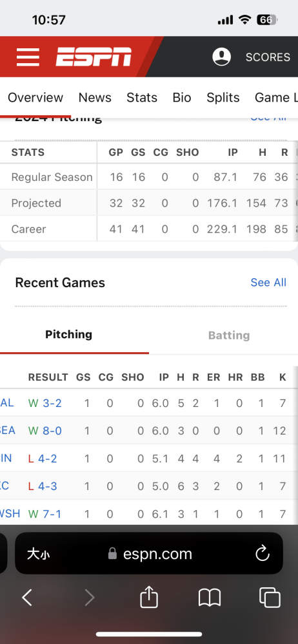Open the ESPN hamburger menu
Image resolution: width=298 pixels, height=644 pixels.
point(28,57)
